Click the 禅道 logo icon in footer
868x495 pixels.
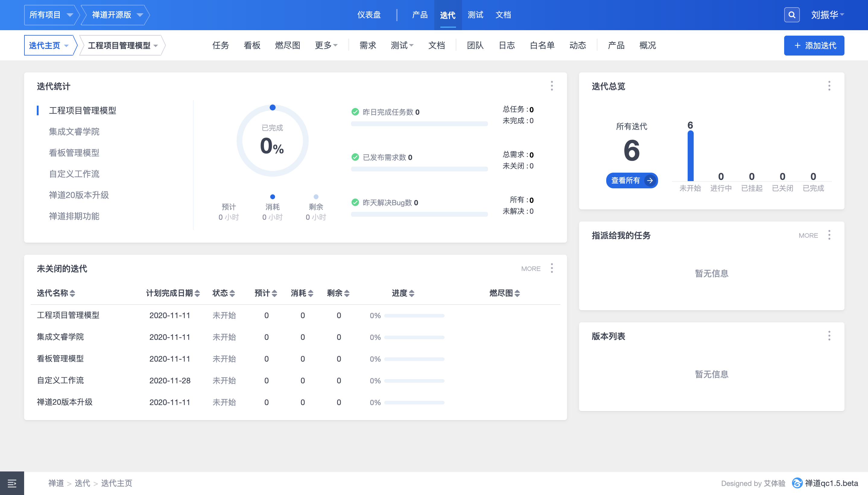coord(797,483)
